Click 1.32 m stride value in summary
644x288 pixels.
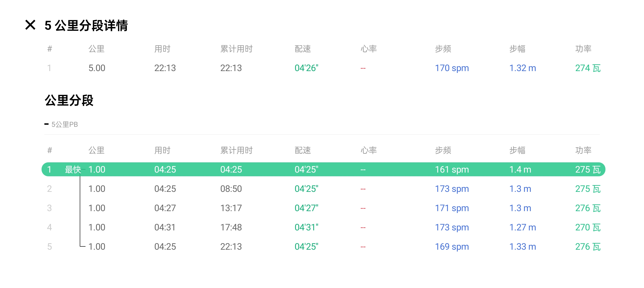(522, 68)
